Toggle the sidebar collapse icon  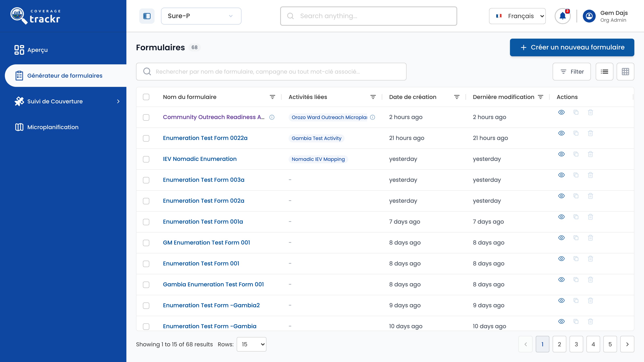(147, 16)
